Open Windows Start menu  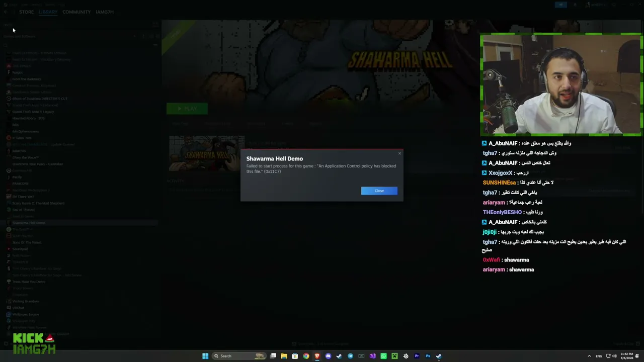[x=205, y=356]
